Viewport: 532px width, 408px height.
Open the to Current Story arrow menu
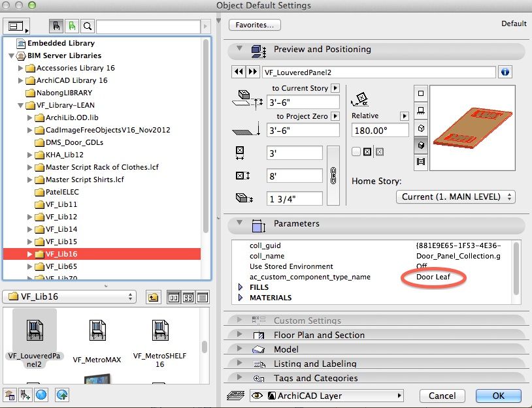[x=335, y=88]
